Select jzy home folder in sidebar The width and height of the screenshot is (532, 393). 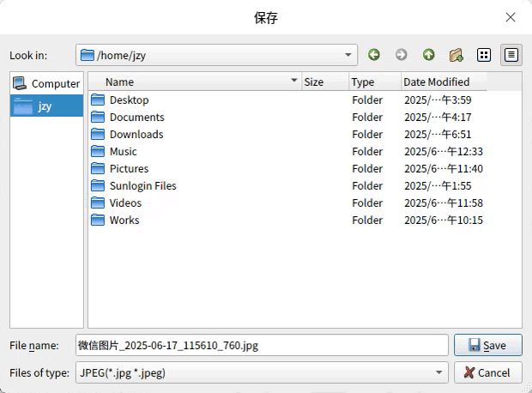[x=46, y=106]
